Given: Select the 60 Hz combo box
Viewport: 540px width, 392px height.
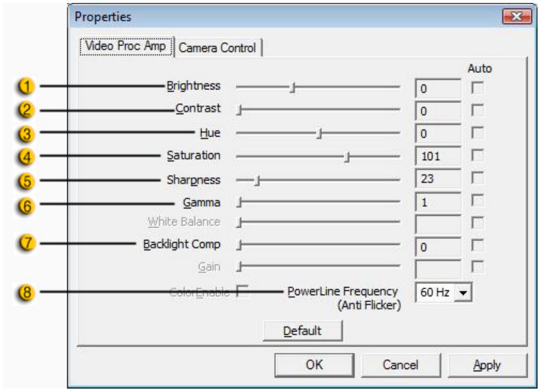Looking at the screenshot, I should tap(443, 293).
